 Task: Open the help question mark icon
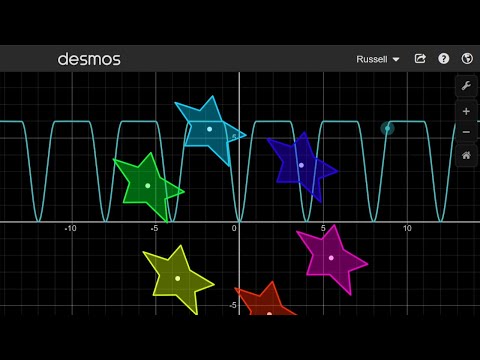point(443,59)
